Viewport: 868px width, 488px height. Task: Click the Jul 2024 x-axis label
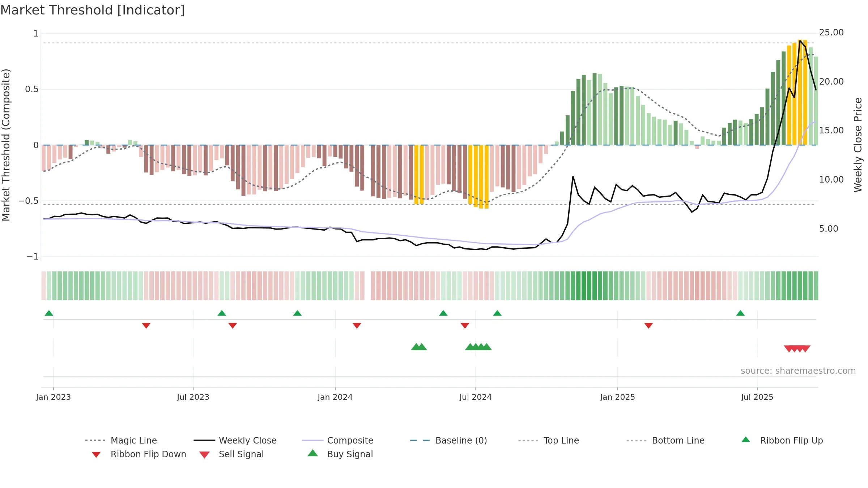point(476,397)
